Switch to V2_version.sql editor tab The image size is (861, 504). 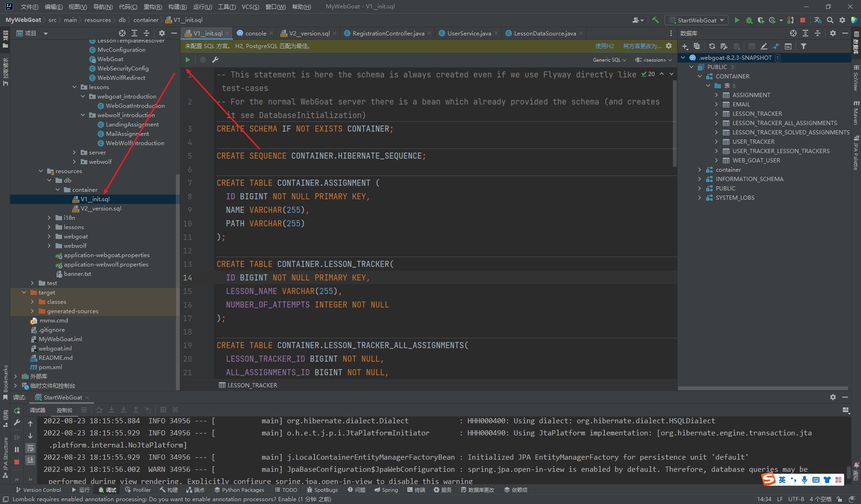[308, 33]
